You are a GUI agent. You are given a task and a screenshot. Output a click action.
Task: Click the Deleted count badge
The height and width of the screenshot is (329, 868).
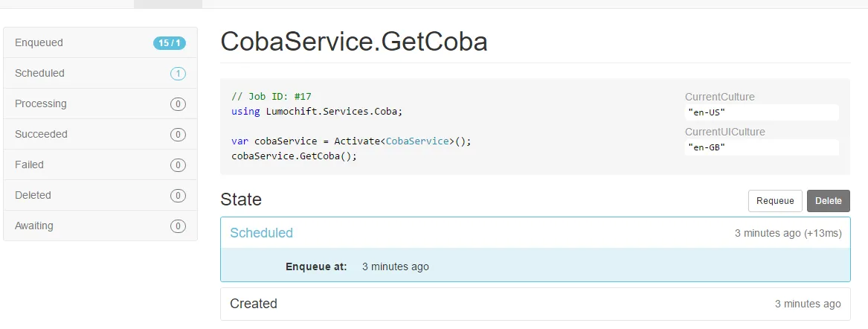[x=178, y=196]
